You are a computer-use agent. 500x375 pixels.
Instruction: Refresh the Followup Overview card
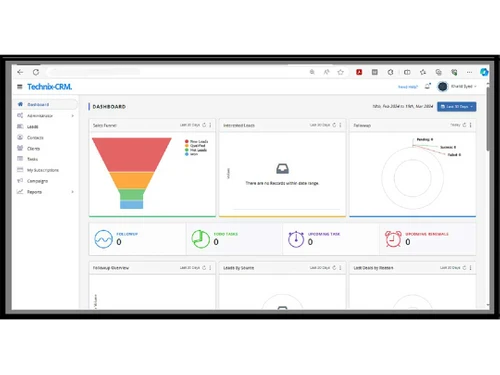(x=204, y=268)
